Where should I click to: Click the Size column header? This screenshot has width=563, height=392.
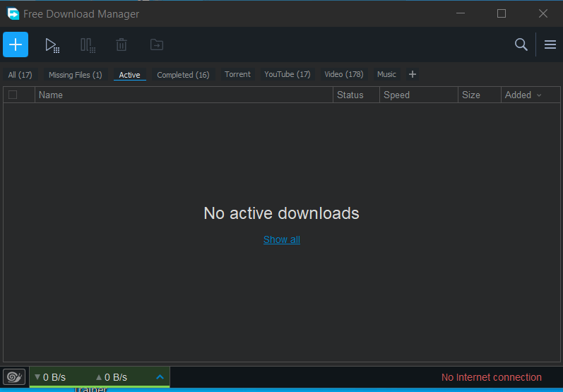point(470,95)
